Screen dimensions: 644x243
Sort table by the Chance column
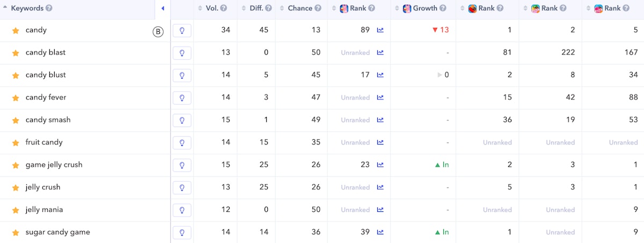299,9
